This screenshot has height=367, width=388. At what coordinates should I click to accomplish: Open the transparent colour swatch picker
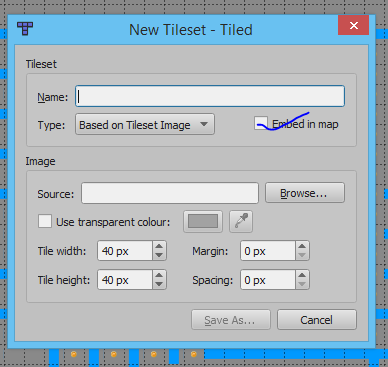(x=203, y=221)
